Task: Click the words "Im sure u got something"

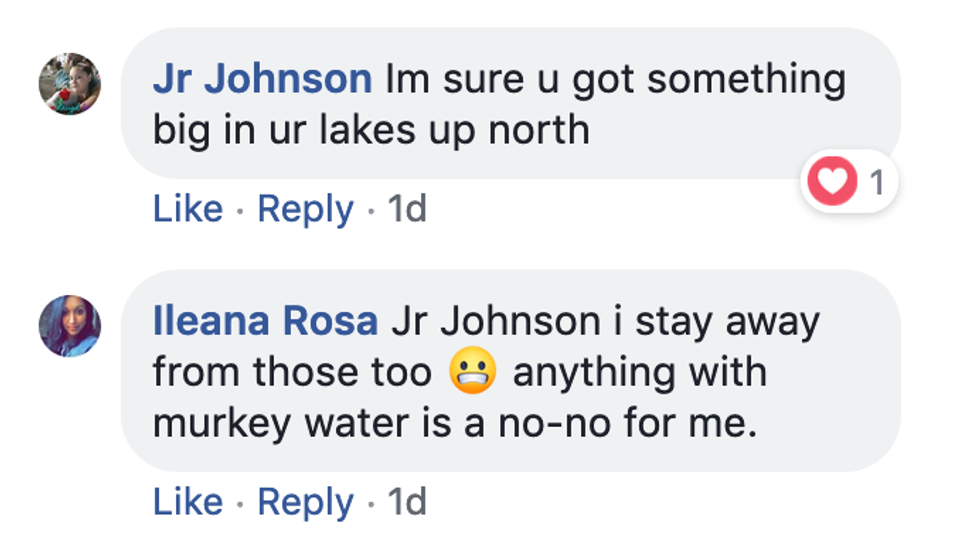Action: click(615, 79)
